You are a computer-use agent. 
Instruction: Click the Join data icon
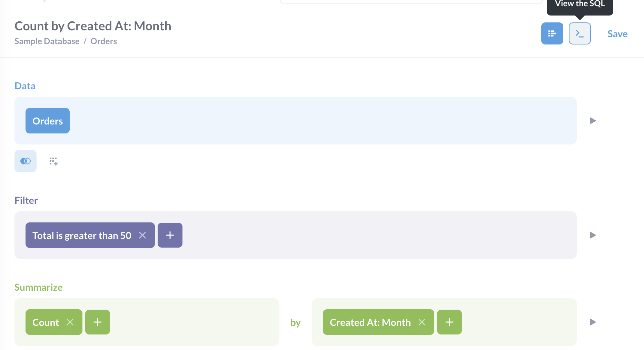coord(26,161)
